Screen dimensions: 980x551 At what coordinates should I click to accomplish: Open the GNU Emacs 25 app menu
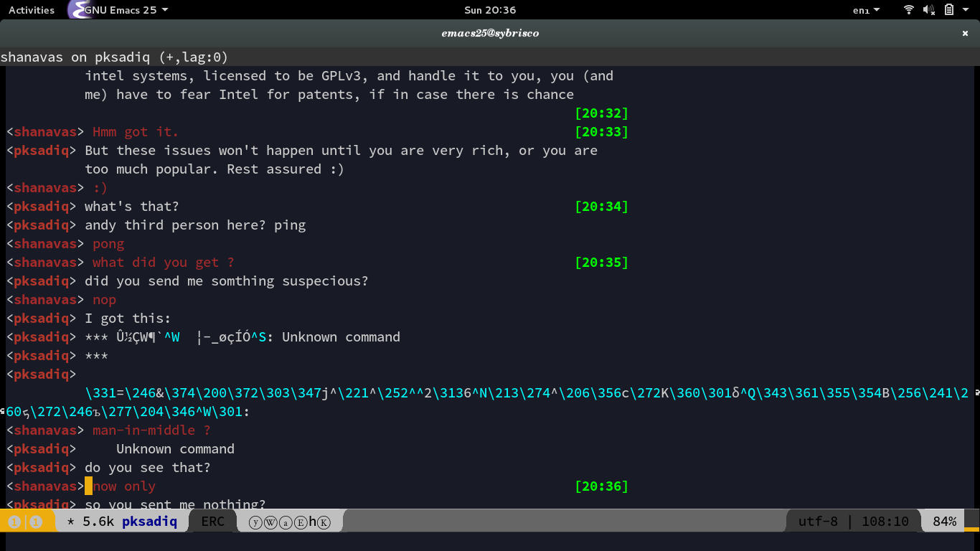pyautogui.click(x=126, y=10)
